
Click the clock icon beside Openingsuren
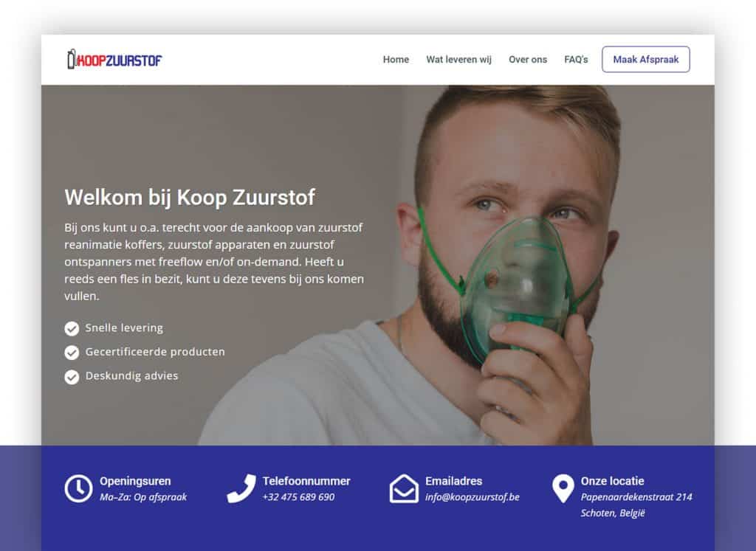tap(78, 488)
